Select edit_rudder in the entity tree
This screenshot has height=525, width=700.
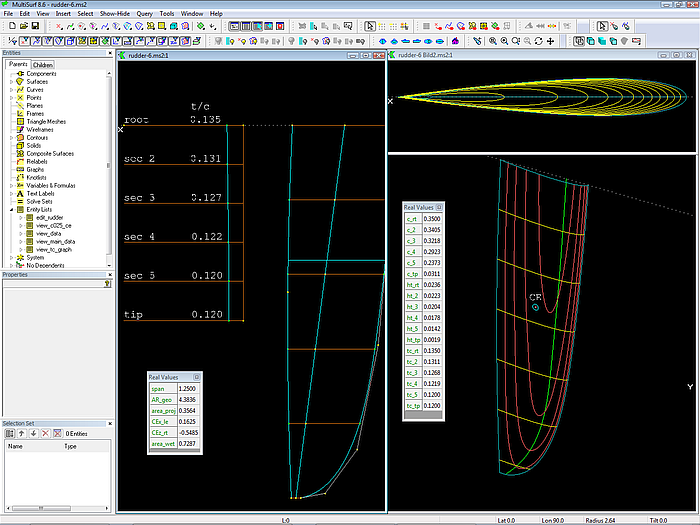tap(49, 217)
